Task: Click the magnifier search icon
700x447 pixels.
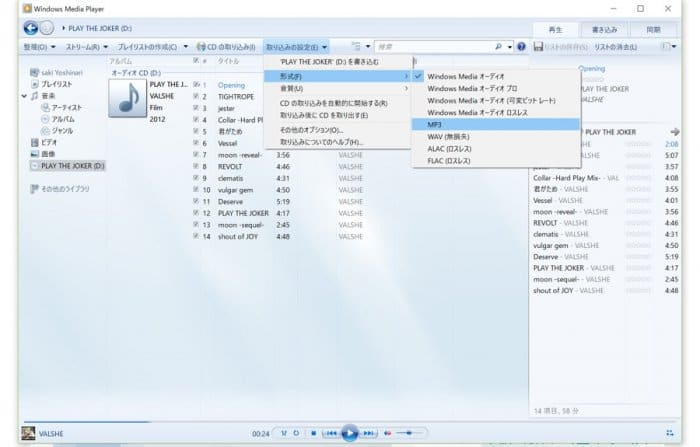Action: tap(498, 46)
